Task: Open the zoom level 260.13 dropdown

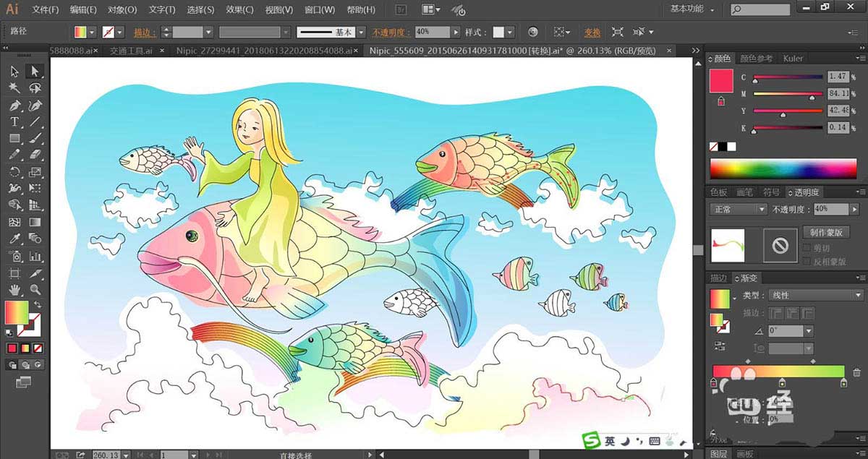Action: point(126,455)
